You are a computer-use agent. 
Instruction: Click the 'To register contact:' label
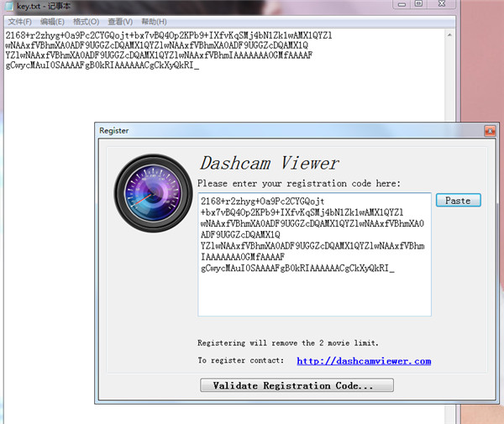coord(241,360)
